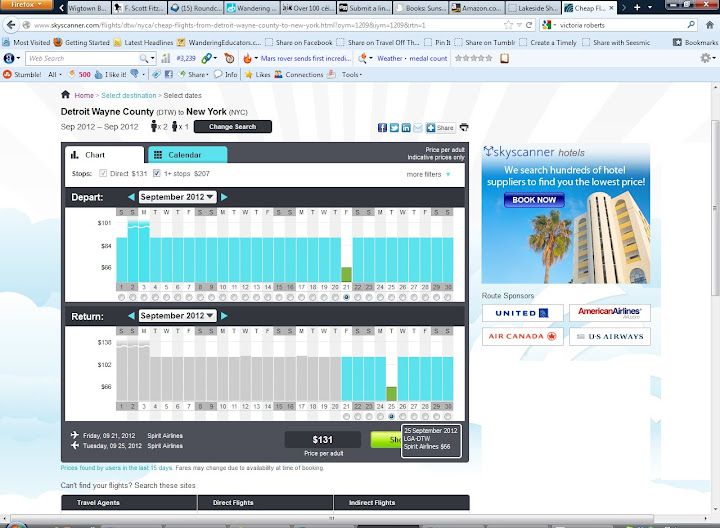Switch to the Calendar tab
The width and height of the screenshot is (720, 528).
[187, 155]
